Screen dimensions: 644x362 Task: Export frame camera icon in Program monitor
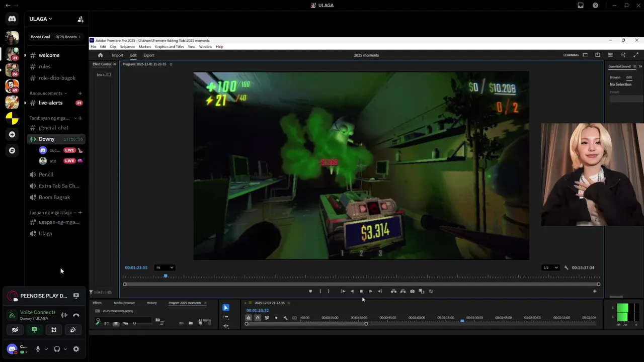(412, 291)
